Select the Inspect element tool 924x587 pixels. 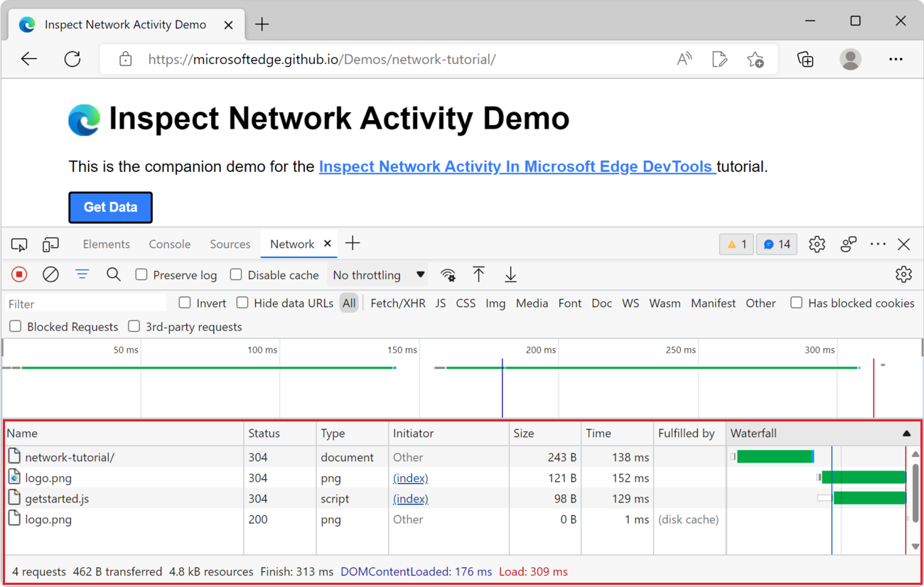point(18,244)
